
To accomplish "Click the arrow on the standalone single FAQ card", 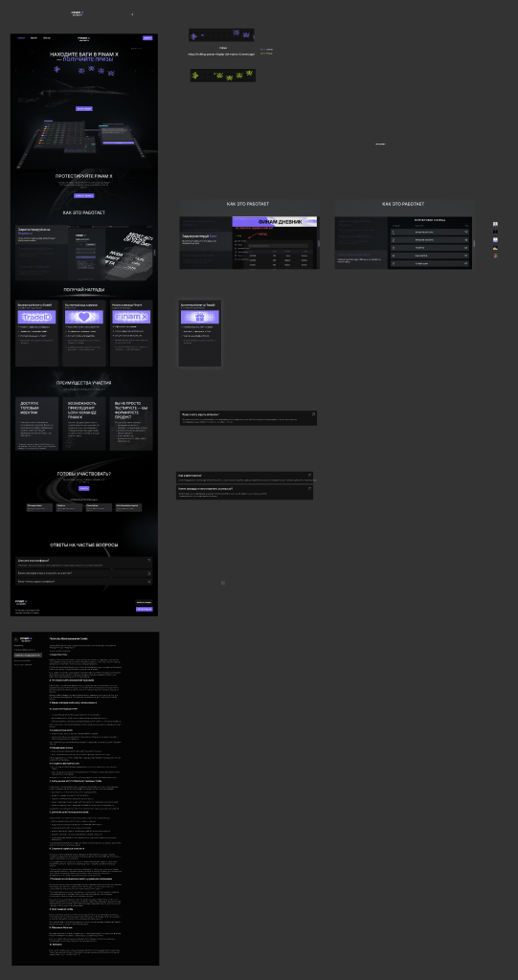I will (313, 413).
